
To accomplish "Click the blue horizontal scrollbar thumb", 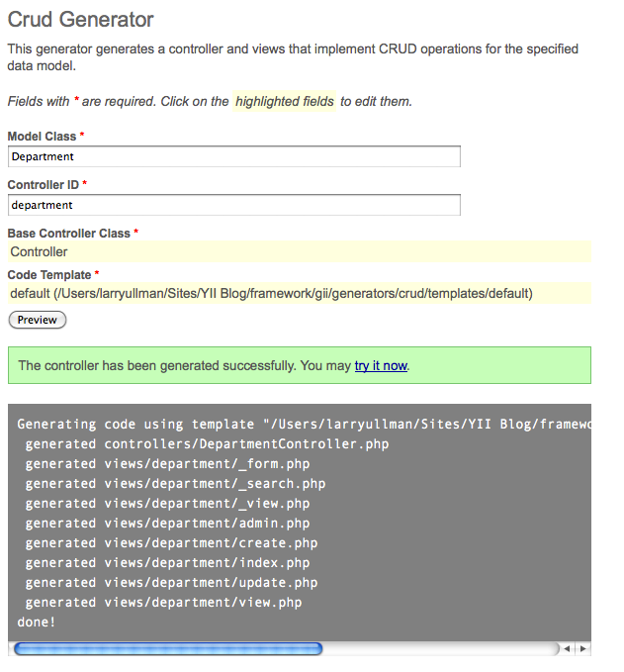I will pyautogui.click(x=168, y=649).
